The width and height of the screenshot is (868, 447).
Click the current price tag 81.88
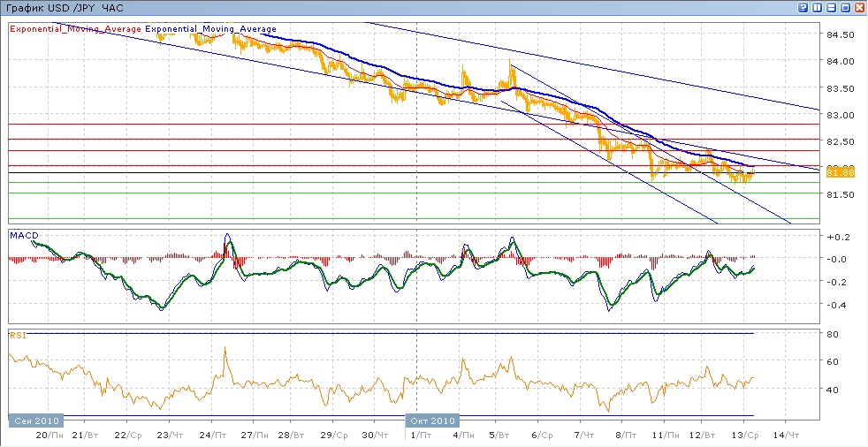point(839,171)
